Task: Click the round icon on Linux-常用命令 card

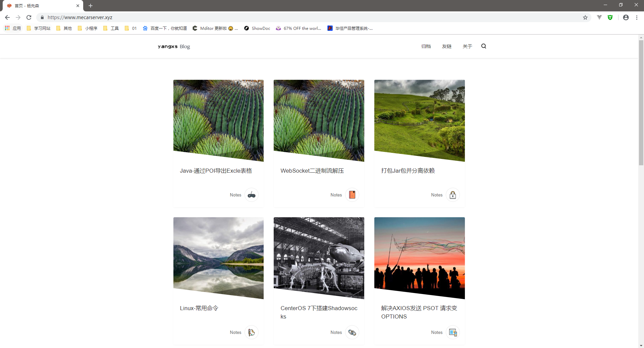Action: click(x=252, y=332)
